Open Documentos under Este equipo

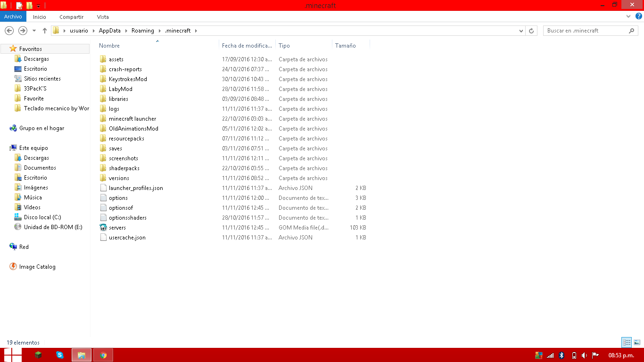(x=40, y=168)
